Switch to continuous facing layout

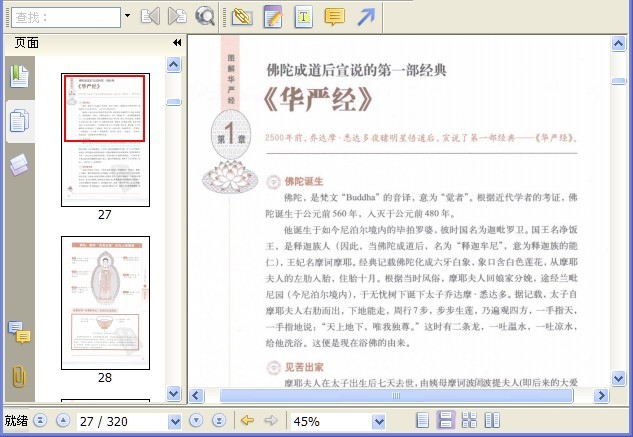469,420
